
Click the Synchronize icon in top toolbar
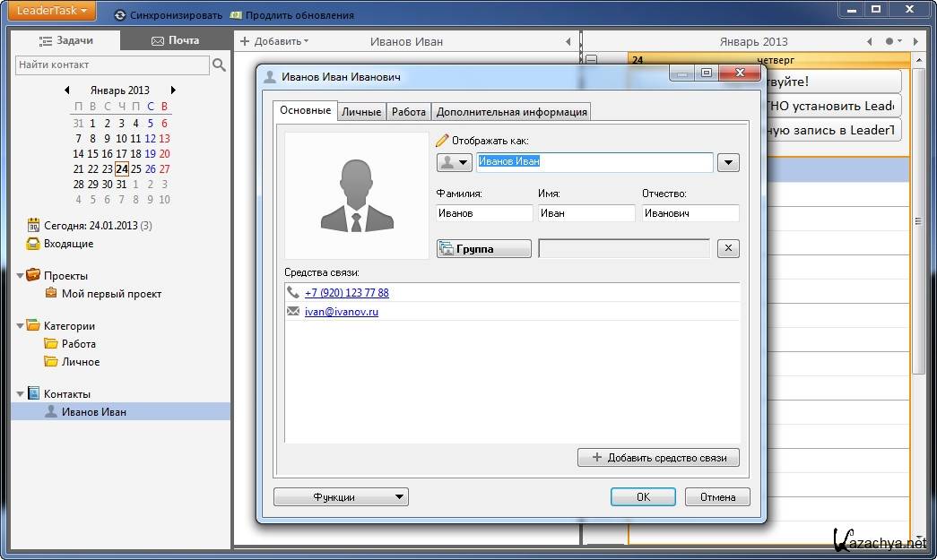click(120, 15)
